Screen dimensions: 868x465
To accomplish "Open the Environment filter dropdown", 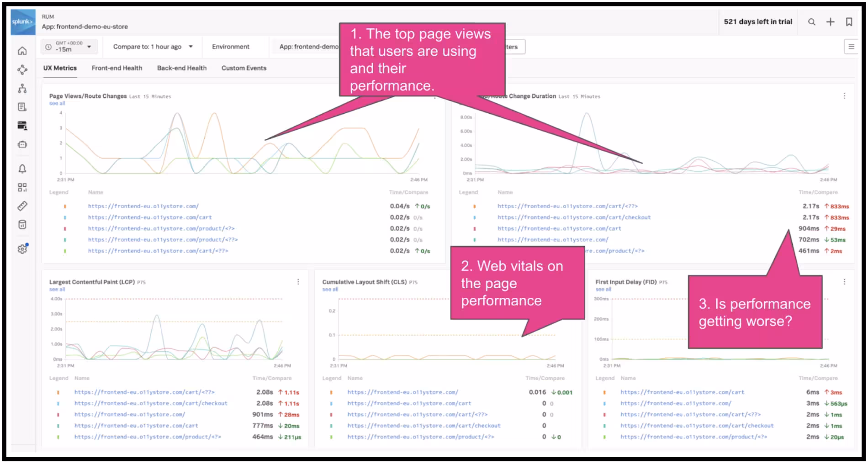I will (230, 47).
